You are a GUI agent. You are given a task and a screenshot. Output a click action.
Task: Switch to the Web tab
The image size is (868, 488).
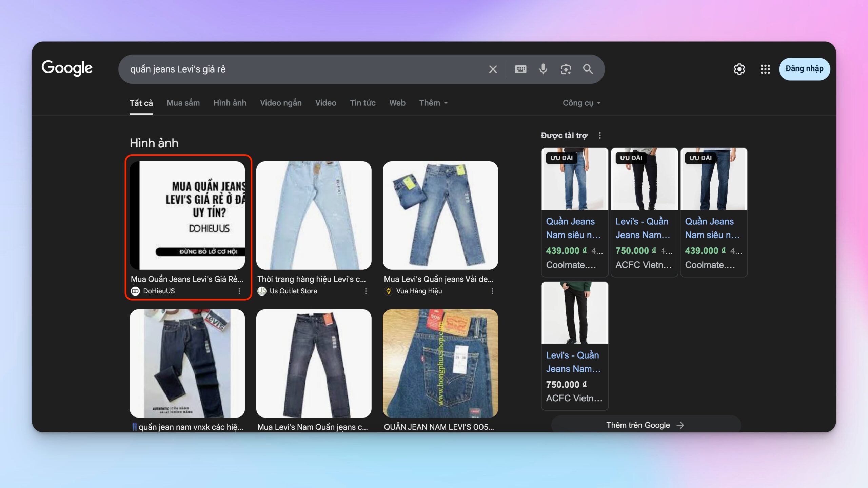click(x=397, y=103)
